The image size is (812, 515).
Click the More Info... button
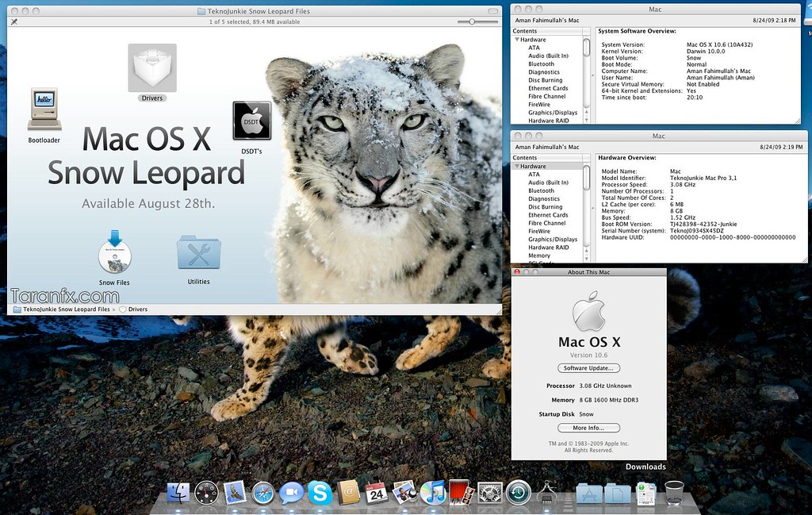(588, 428)
